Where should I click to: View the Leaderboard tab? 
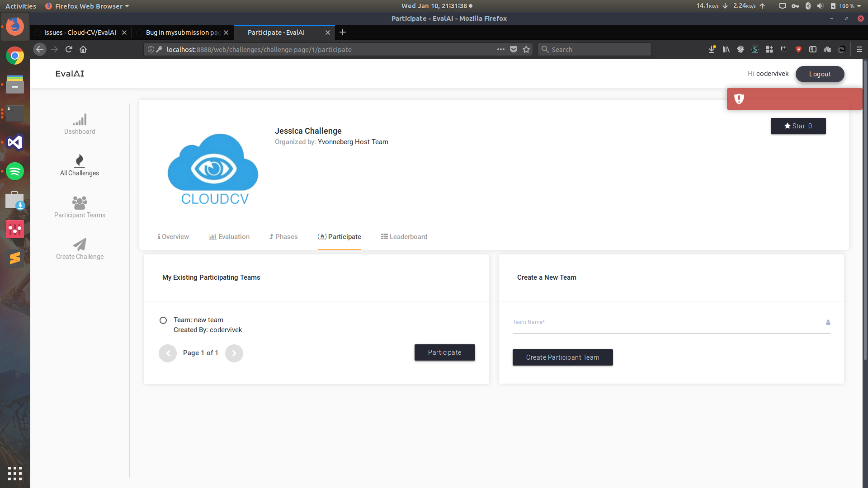(x=404, y=237)
